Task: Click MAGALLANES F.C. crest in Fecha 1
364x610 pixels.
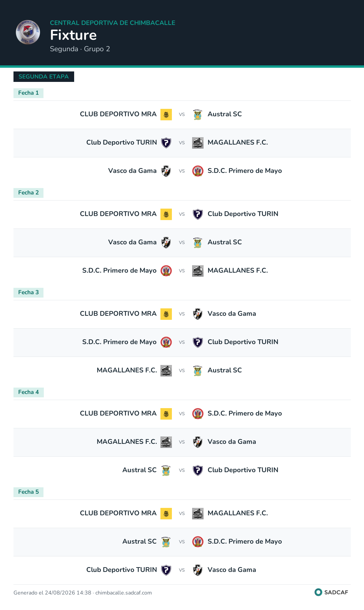Action: (x=198, y=143)
